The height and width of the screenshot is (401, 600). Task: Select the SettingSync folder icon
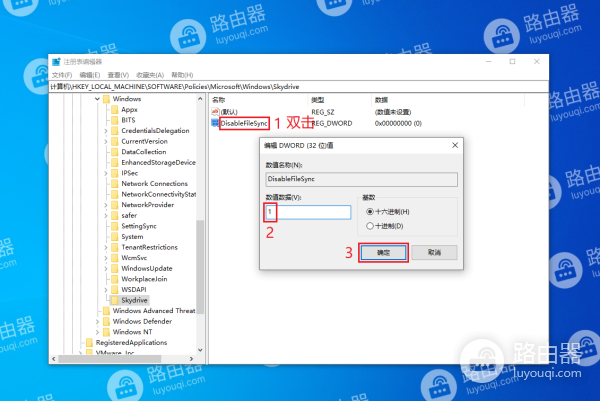[x=114, y=226]
